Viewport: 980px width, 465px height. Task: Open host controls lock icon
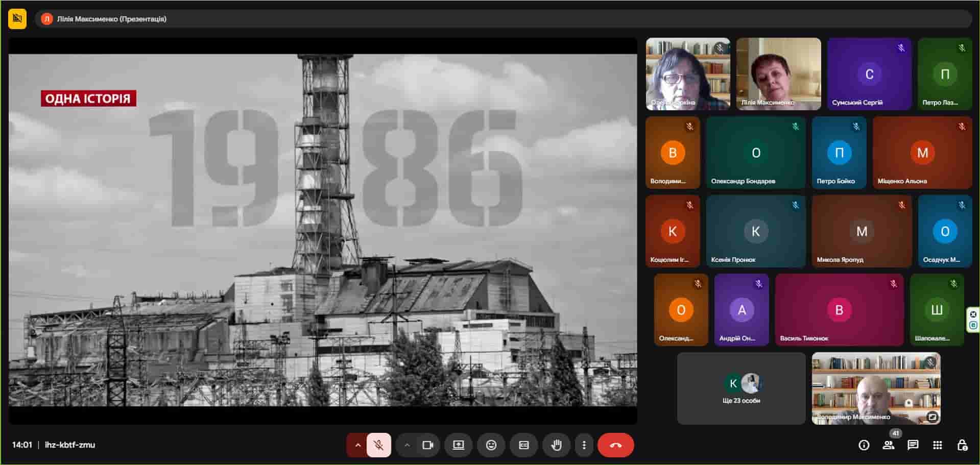962,445
